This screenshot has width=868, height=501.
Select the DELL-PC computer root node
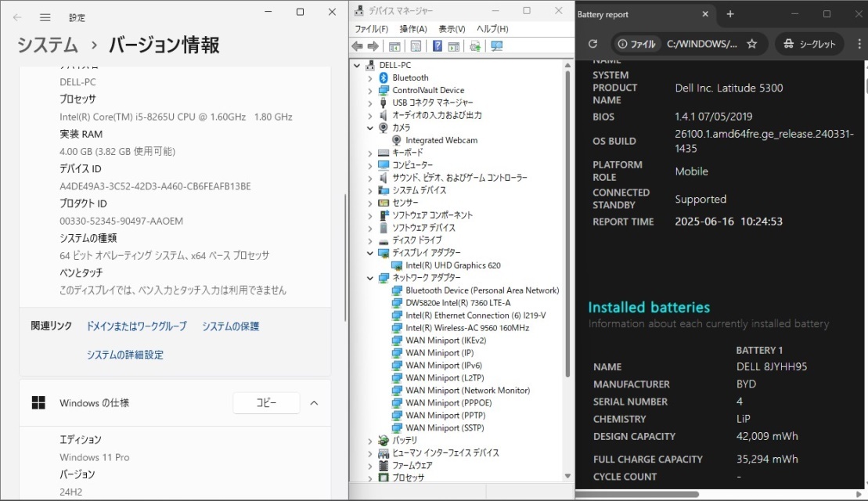point(394,65)
